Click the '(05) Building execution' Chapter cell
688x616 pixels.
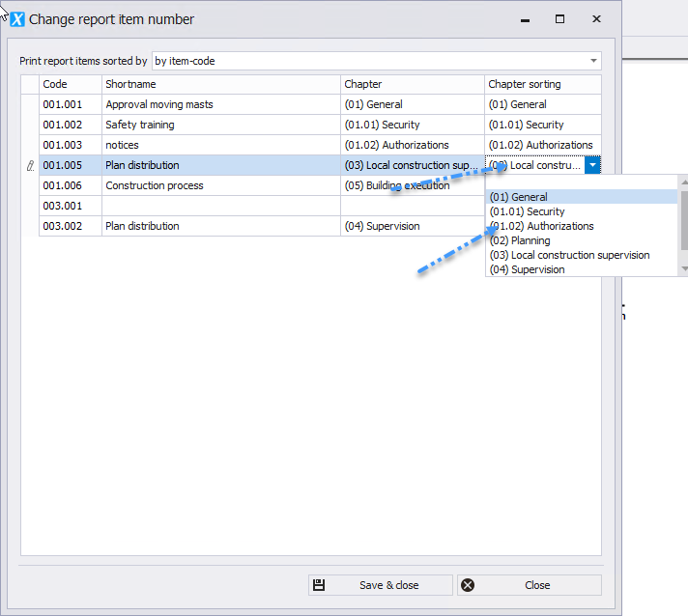[413, 185]
